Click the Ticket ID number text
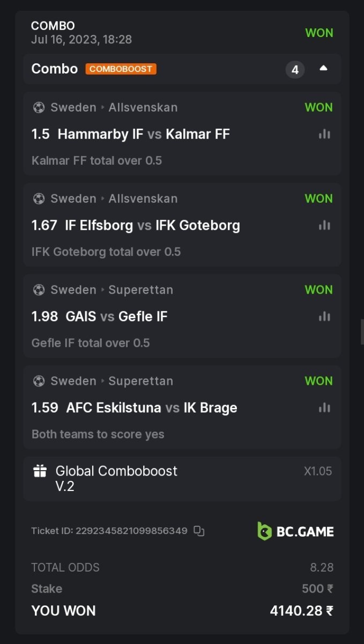 coord(131,531)
